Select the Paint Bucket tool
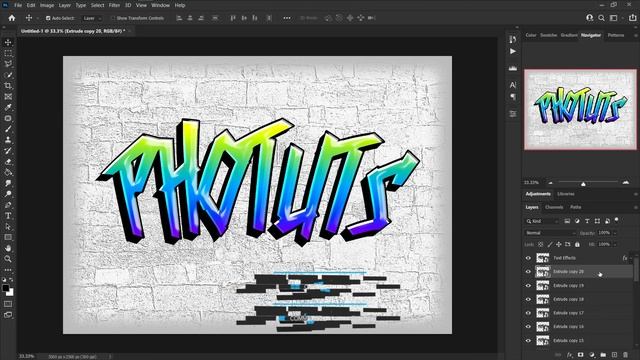 click(x=8, y=172)
